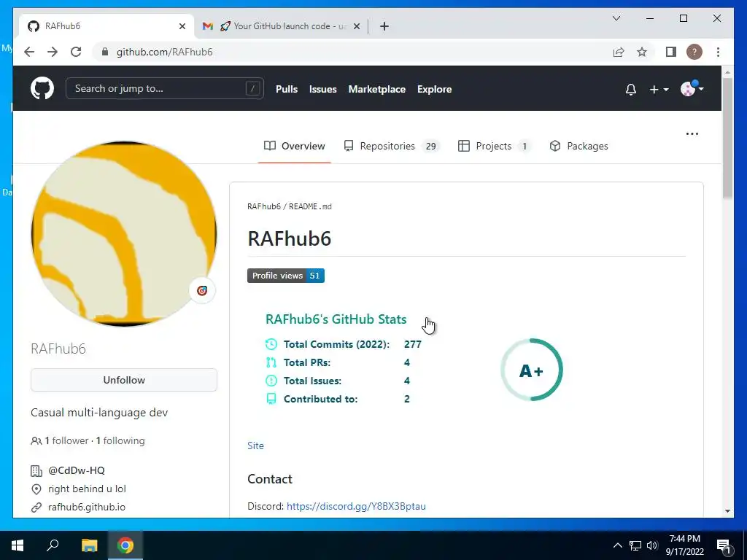This screenshot has width=747, height=560.
Task: Click the lock site info icon
Action: [105, 52]
